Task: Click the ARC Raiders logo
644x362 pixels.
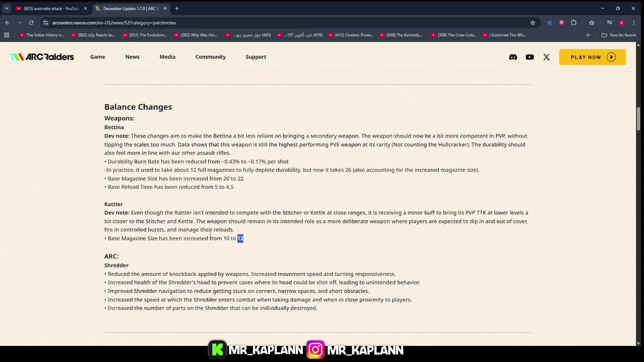Action: pos(42,57)
